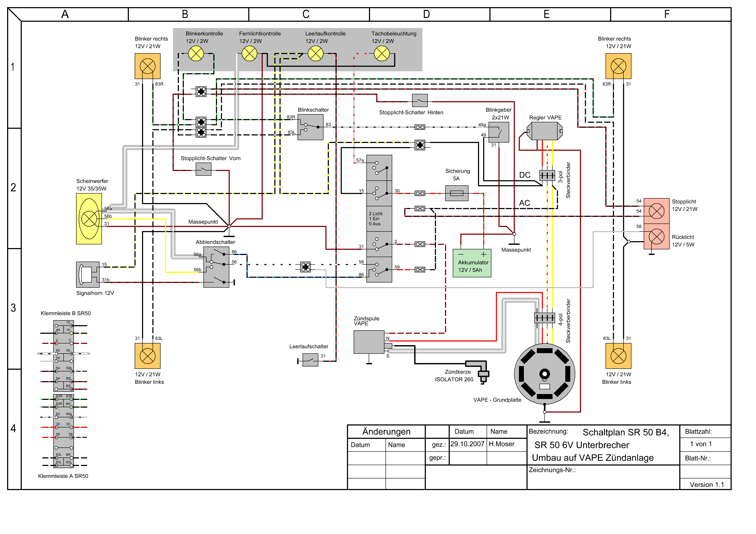
Task: Click 'Umbau auf VAPE Zündanlage' text
Action: (x=593, y=458)
